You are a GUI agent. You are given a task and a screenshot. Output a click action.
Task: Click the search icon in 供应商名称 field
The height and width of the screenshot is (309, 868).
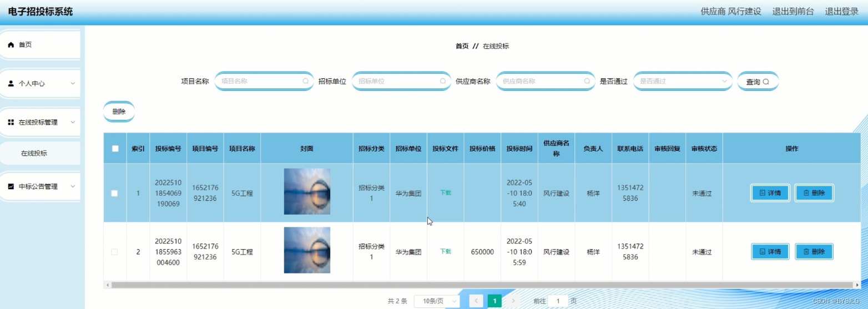point(587,81)
